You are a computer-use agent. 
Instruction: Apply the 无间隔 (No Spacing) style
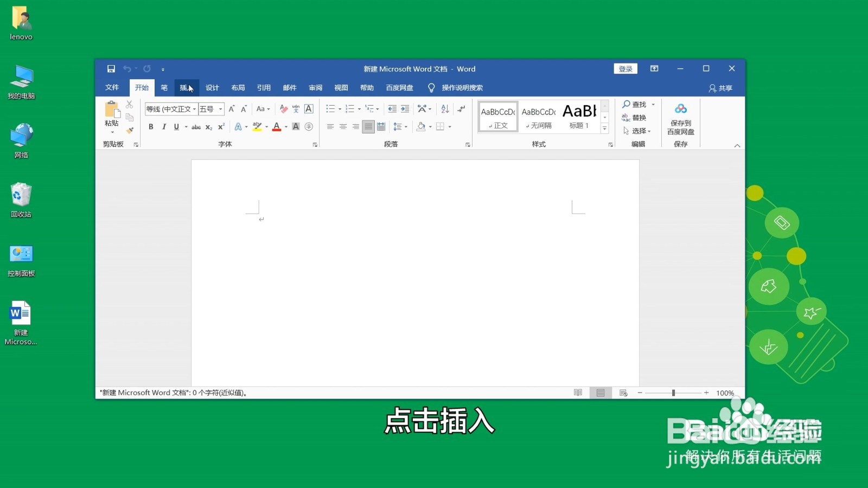(539, 116)
